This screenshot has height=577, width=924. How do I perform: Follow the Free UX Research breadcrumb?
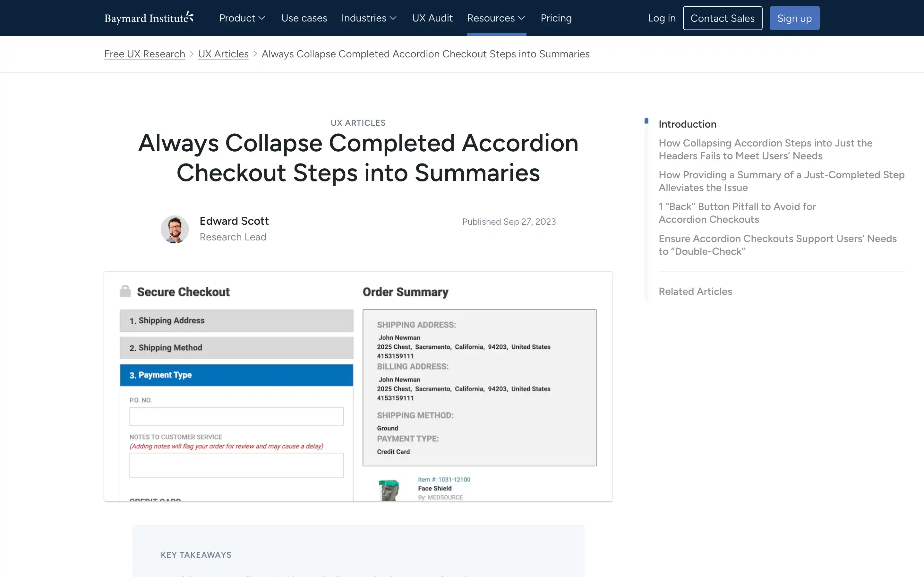coord(145,54)
